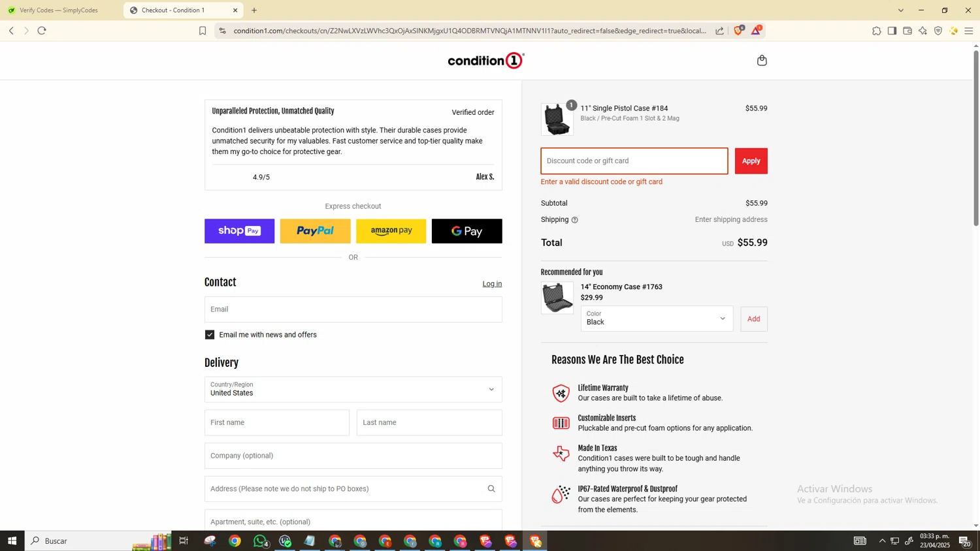Open the Brave Wallet icon
This screenshot has width=980, height=551.
[x=907, y=31]
